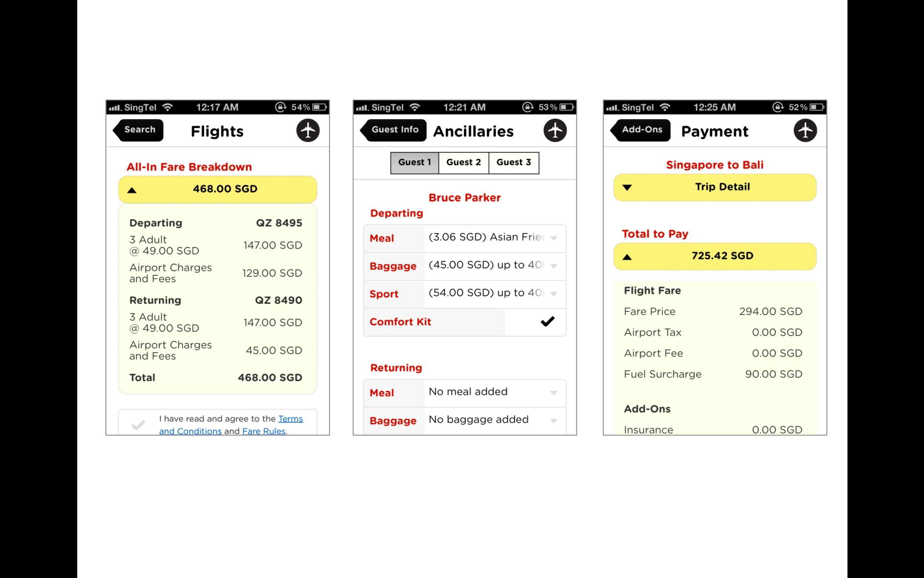Switch to the Guest 2 tab

coord(463,162)
